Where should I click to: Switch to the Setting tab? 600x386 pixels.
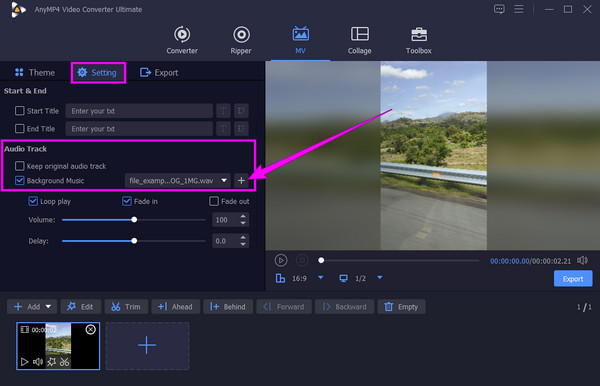(x=98, y=73)
